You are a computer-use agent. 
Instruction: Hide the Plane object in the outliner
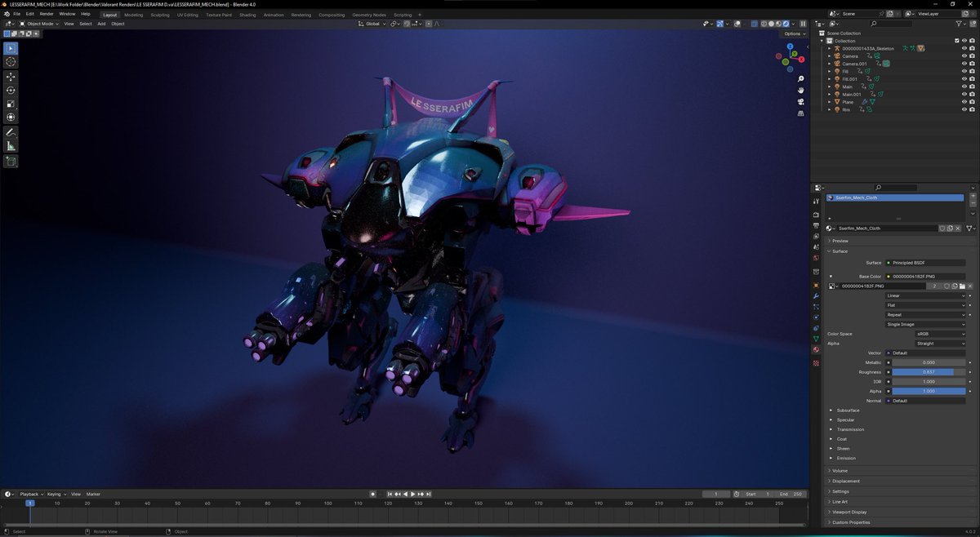tap(964, 102)
